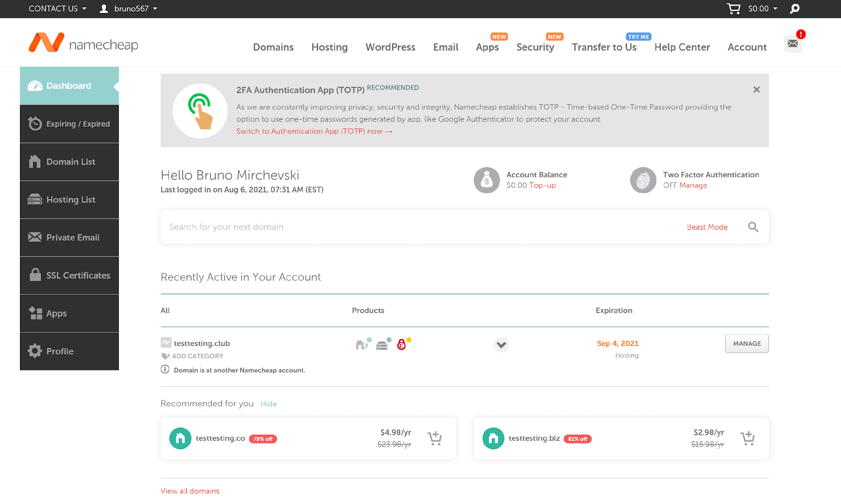
Task: Click the testtesting.club domain name
Action: [x=202, y=344]
